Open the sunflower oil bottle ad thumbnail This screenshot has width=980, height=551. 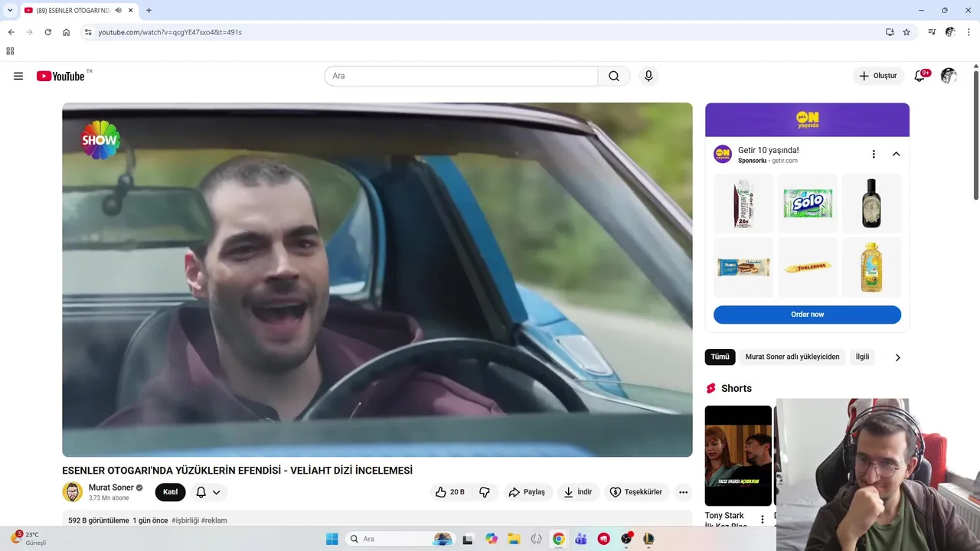(871, 267)
